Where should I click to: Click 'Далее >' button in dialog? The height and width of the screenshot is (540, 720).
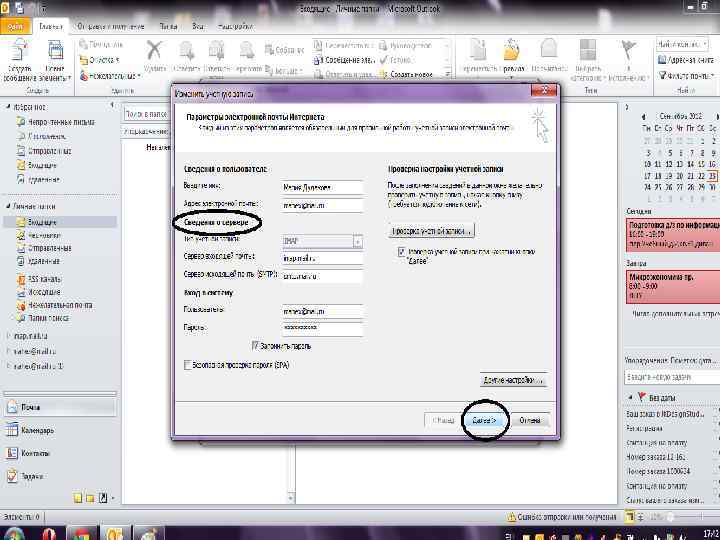pyautogui.click(x=484, y=420)
